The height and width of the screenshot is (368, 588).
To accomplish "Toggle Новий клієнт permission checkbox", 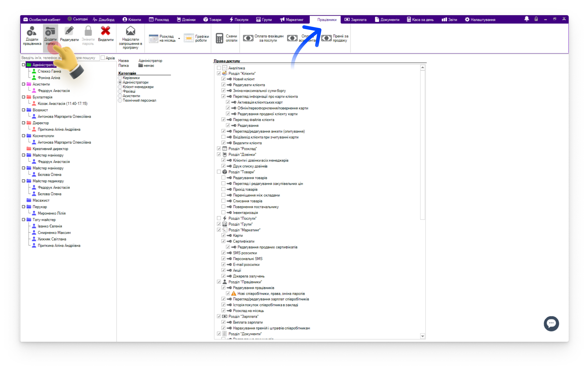I will click(223, 79).
